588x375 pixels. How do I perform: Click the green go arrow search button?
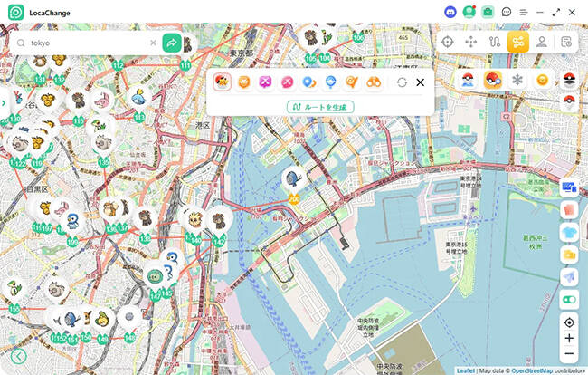pos(172,43)
